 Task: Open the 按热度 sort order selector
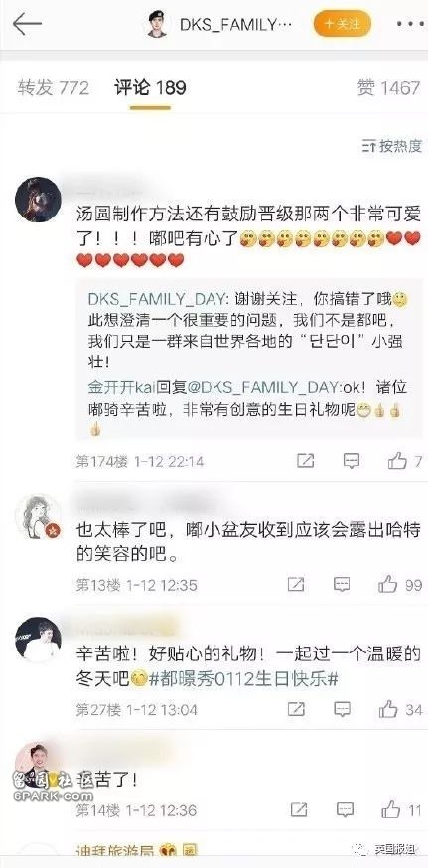point(392,146)
